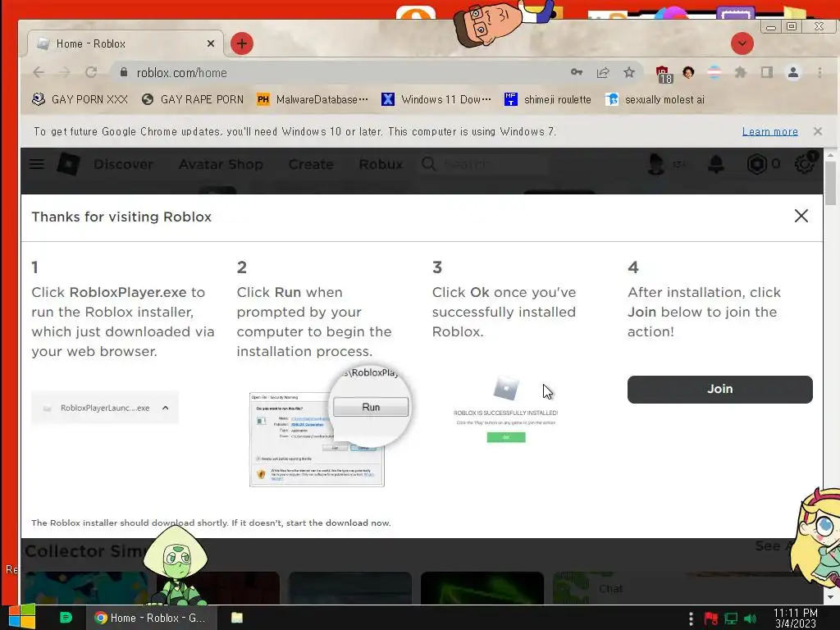Click the red flag tray icon
This screenshot has width=840, height=630.
pyautogui.click(x=711, y=619)
